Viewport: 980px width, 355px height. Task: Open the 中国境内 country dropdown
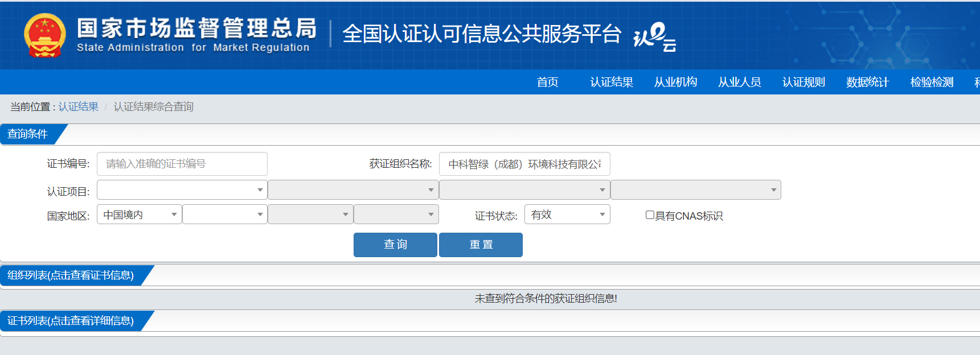140,214
